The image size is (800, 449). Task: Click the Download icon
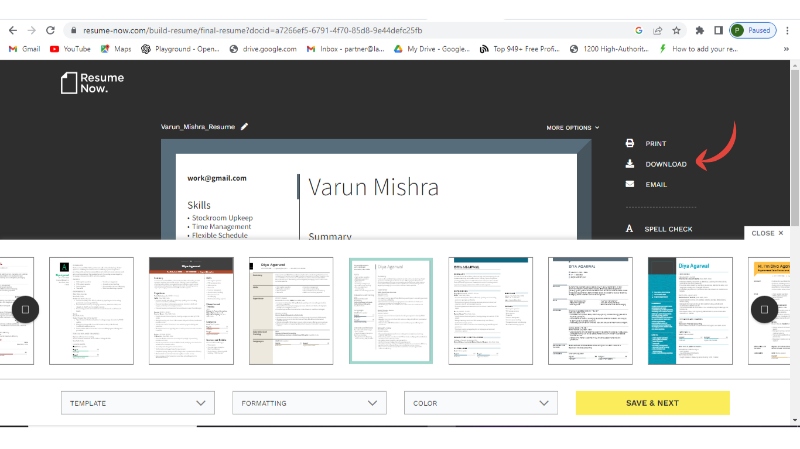(630, 164)
